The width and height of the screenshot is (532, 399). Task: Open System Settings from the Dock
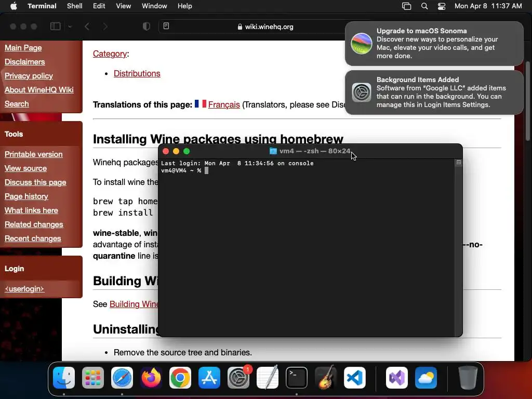coord(238,378)
